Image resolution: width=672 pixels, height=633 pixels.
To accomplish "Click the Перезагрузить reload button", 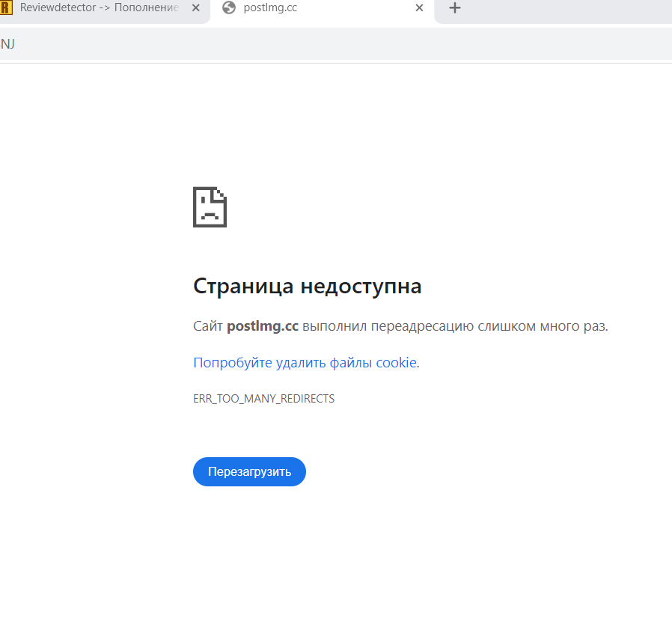I will [249, 472].
